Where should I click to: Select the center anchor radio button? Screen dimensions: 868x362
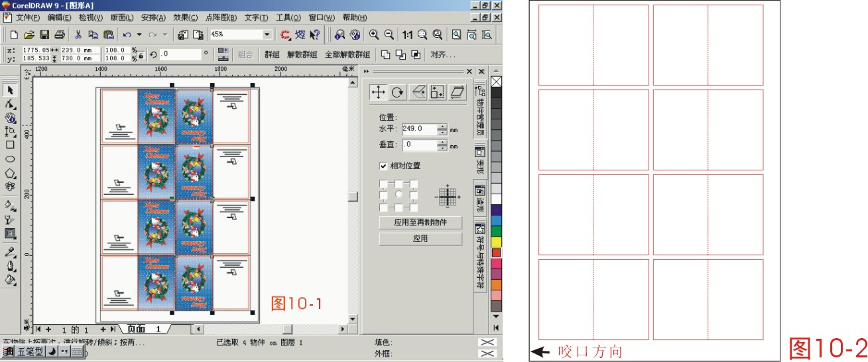[x=399, y=195]
